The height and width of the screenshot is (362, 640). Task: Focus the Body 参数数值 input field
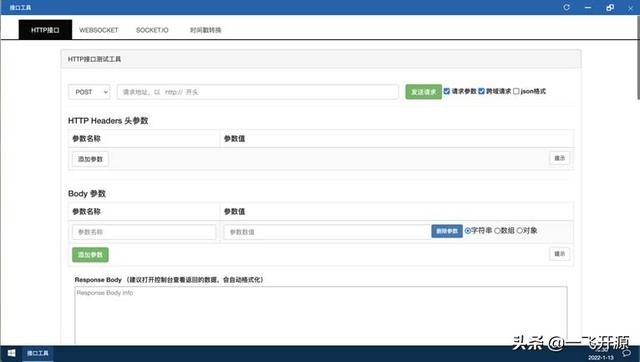[x=327, y=232]
